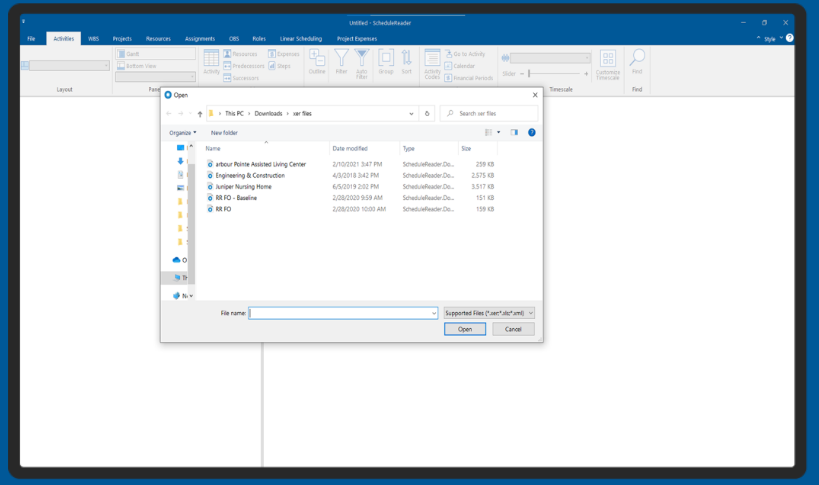819x485 pixels.
Task: Click This PC in the breadcrumb path
Action: pos(234,113)
